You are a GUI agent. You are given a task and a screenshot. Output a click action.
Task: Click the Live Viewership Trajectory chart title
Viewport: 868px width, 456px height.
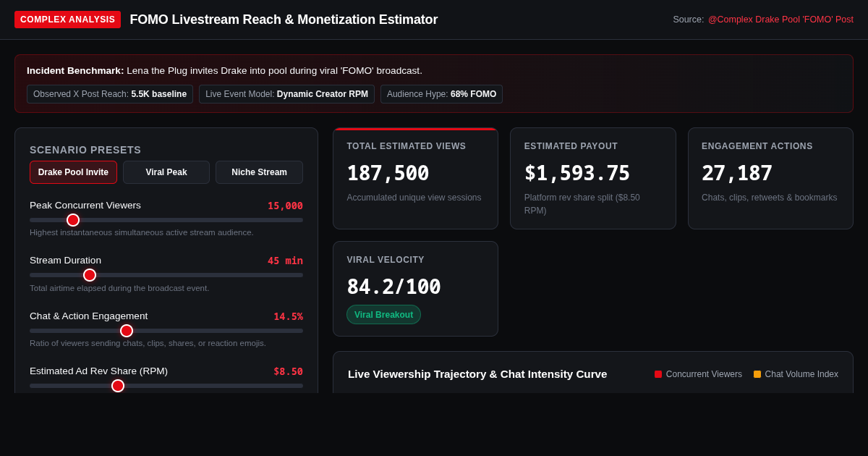pos(477,374)
